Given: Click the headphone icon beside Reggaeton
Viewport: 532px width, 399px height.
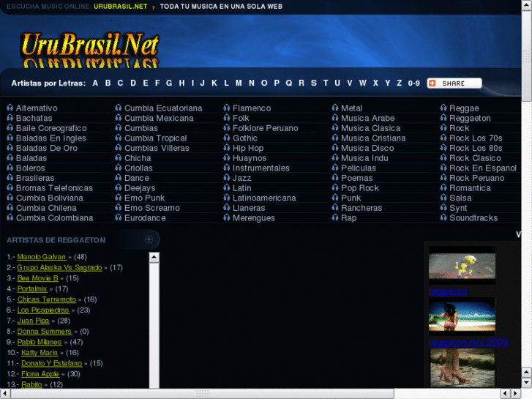Looking at the screenshot, I should [443, 117].
